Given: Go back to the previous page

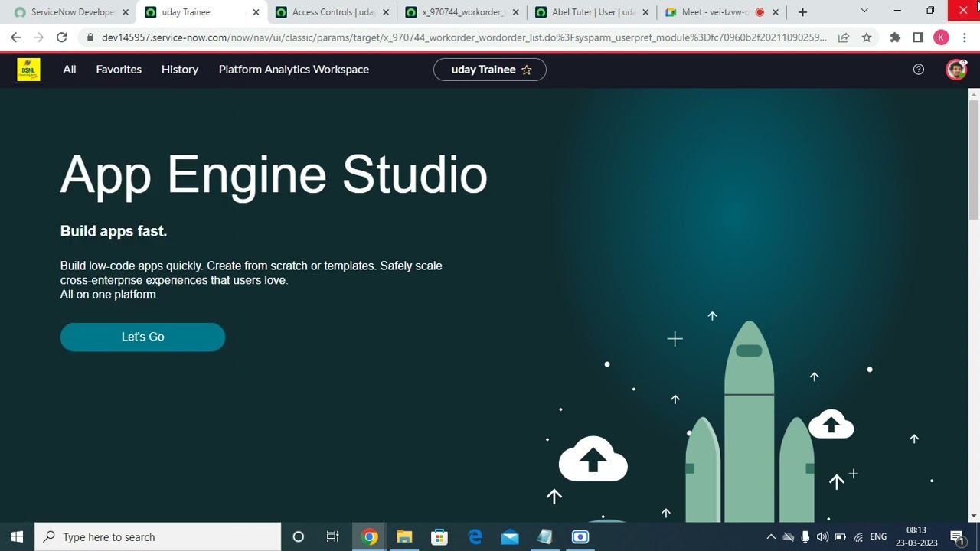Looking at the screenshot, I should [16, 37].
